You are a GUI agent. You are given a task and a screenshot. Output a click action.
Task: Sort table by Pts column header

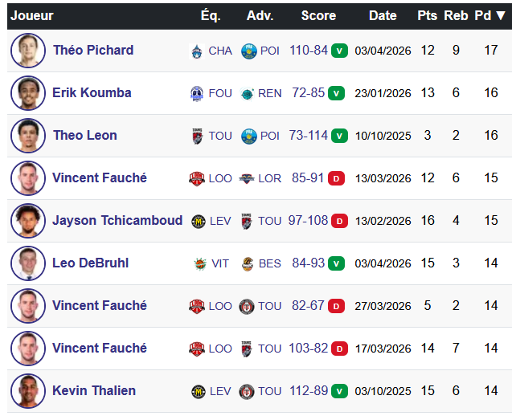[428, 16]
